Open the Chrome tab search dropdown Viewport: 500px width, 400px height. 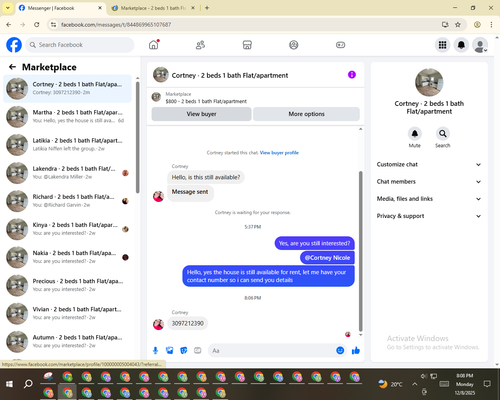8,8
